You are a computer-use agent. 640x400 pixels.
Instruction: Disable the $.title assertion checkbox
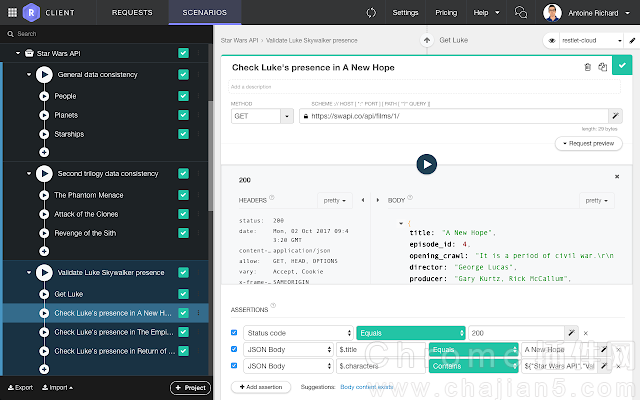pyautogui.click(x=234, y=349)
